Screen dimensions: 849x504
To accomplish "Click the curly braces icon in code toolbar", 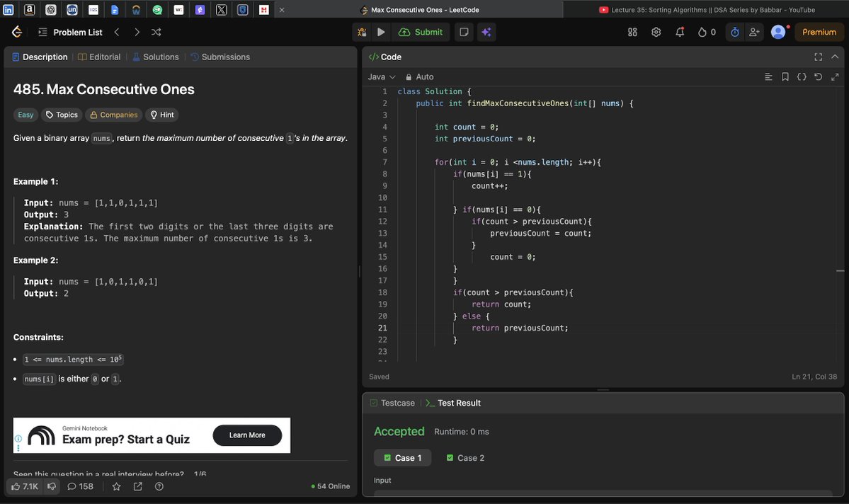I will pyautogui.click(x=802, y=77).
